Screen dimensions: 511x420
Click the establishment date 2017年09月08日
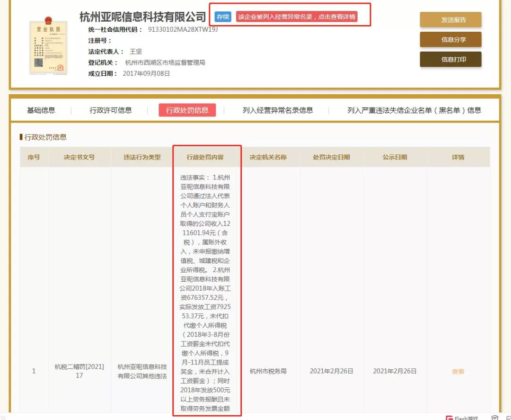(x=146, y=74)
